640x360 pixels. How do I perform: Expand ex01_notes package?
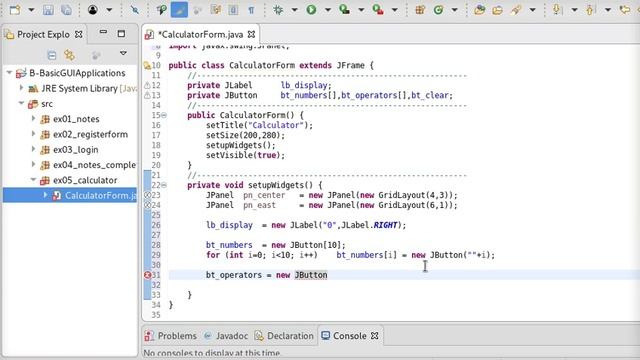click(x=33, y=118)
